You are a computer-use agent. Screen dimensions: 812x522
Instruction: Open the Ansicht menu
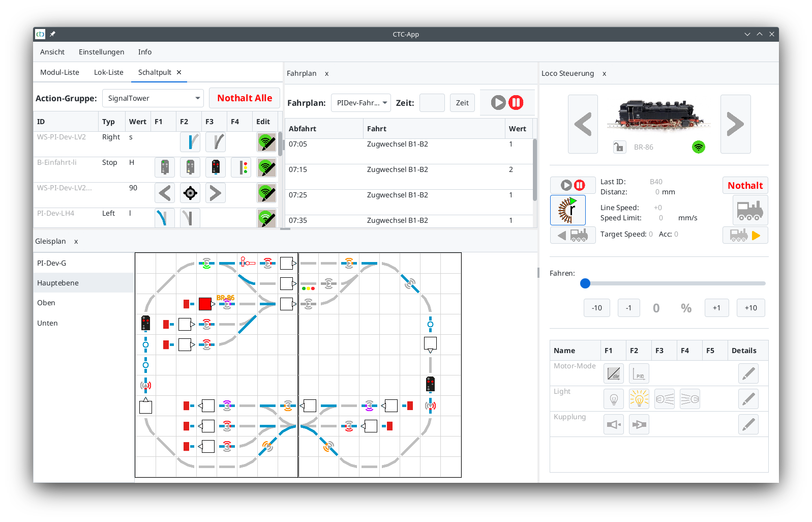pyautogui.click(x=52, y=52)
